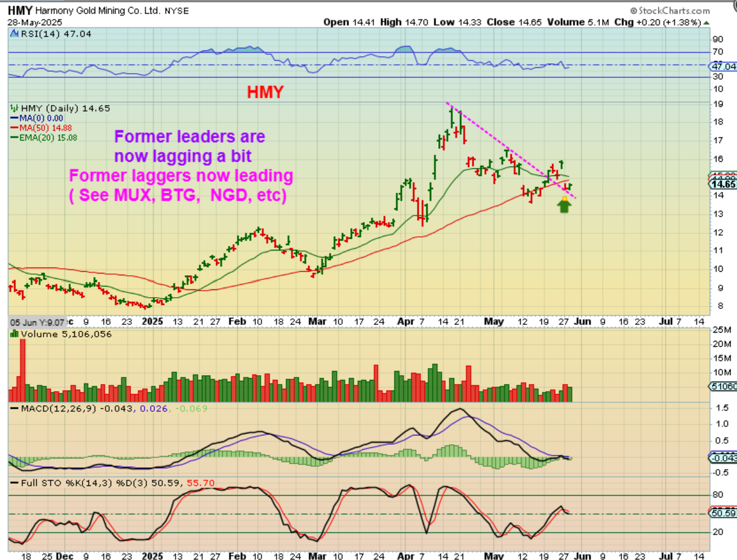Click the 20M label on volume axis
737x560 pixels.
click(721, 343)
